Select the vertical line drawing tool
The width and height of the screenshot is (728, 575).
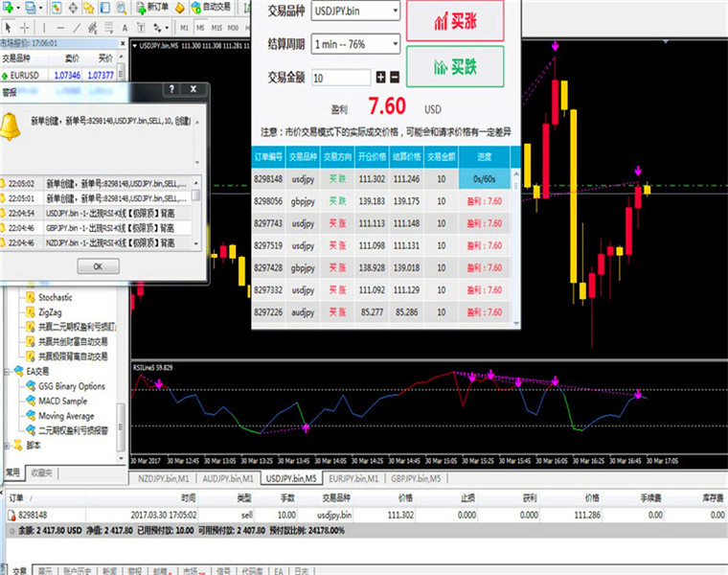pyautogui.click(x=44, y=28)
